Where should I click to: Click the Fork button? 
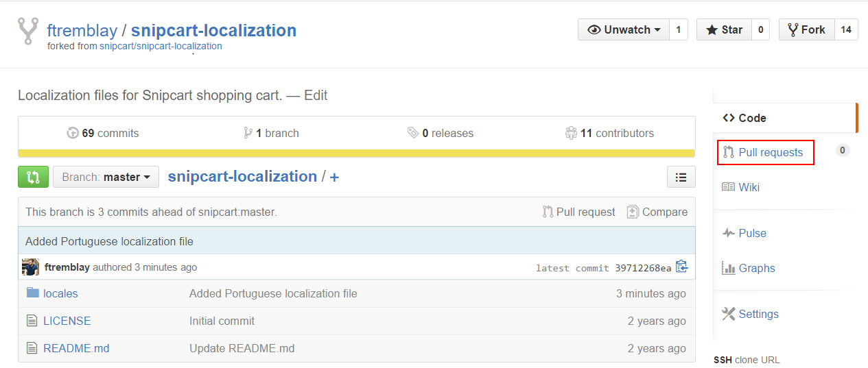tap(807, 29)
